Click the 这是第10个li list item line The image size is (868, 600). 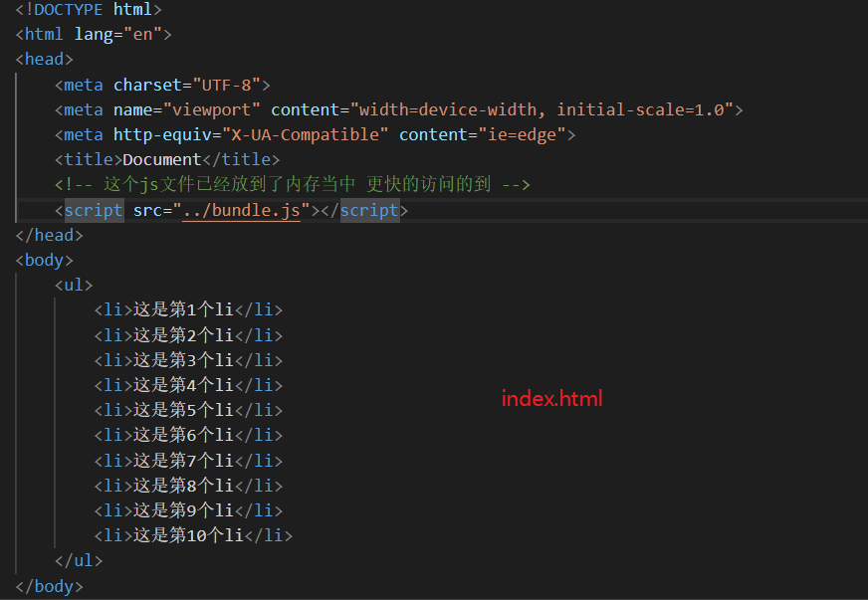coord(193,535)
